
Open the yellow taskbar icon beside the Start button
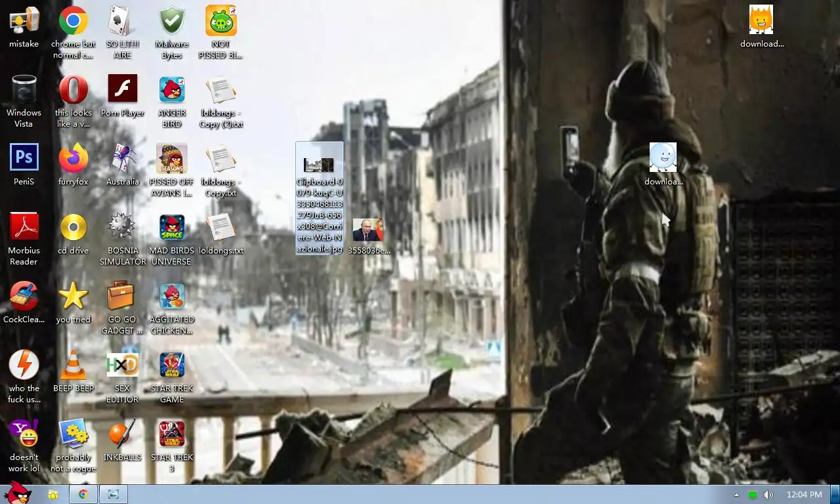tap(53, 494)
